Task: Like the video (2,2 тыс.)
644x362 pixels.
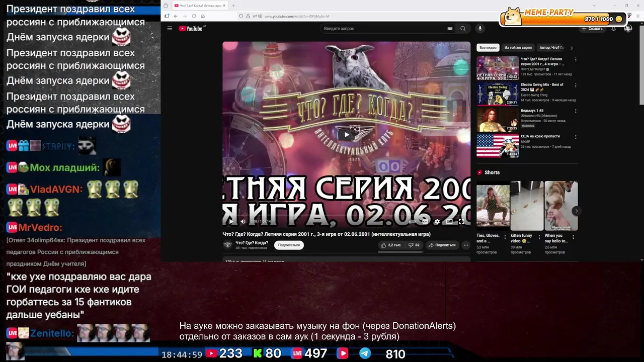Action: coord(391,245)
